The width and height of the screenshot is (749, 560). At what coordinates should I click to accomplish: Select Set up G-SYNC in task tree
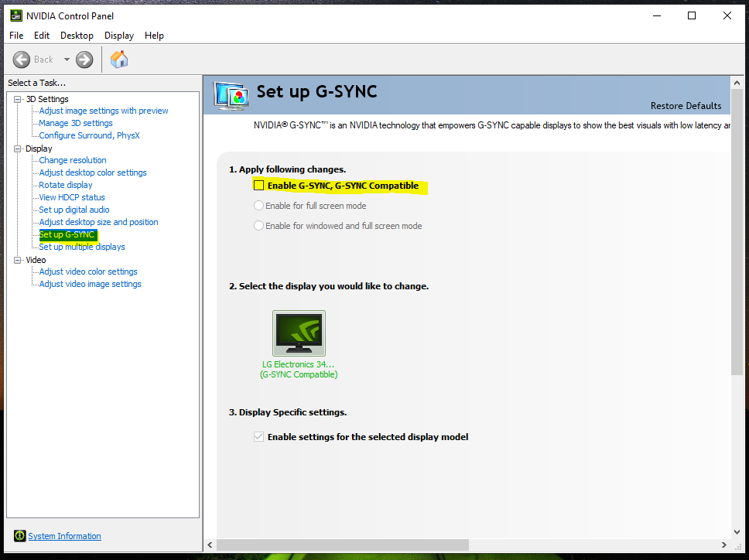67,235
